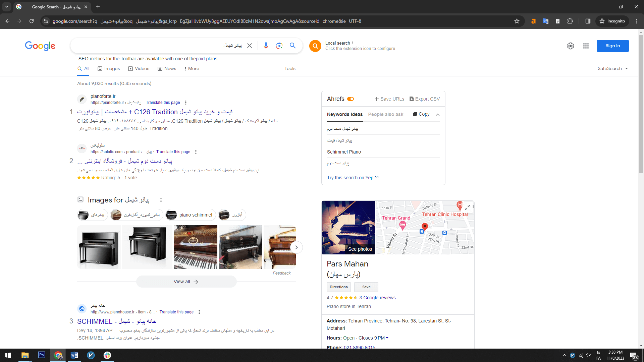Image resolution: width=644 pixels, height=362 pixels.
Task: Click the blue magnifier search icon
Action: coord(292,46)
